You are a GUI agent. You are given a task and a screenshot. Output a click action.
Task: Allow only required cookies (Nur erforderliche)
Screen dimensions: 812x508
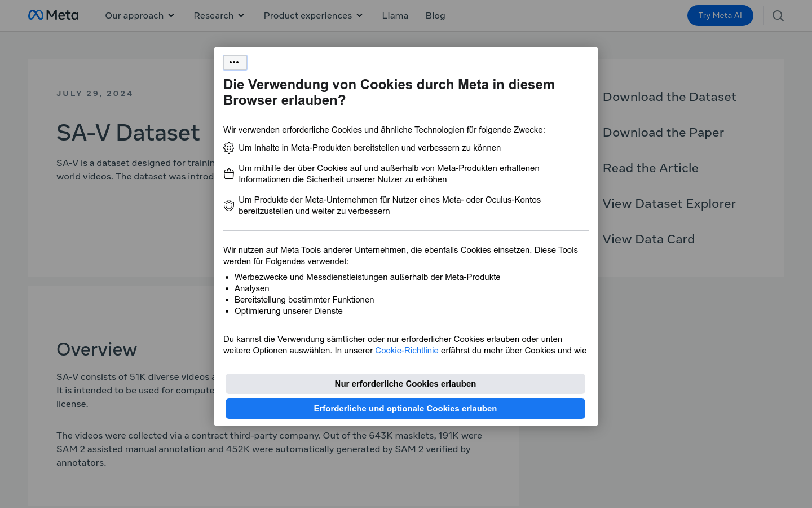pyautogui.click(x=405, y=384)
